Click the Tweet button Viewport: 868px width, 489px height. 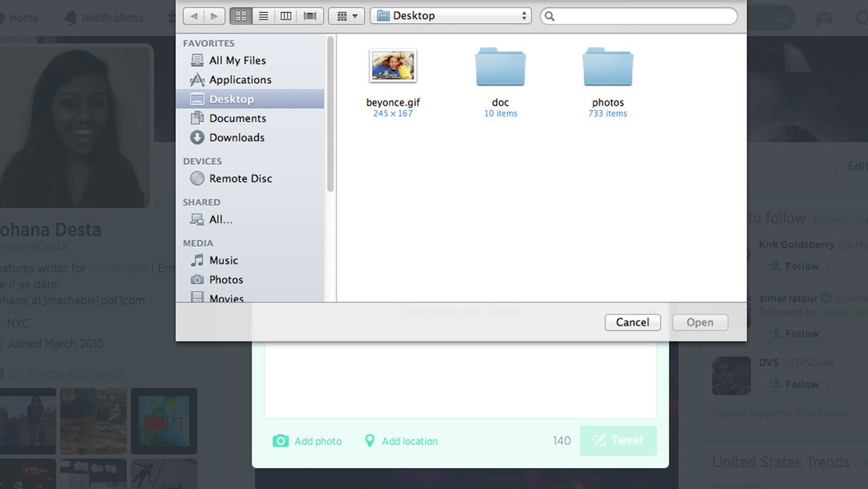[x=618, y=441]
